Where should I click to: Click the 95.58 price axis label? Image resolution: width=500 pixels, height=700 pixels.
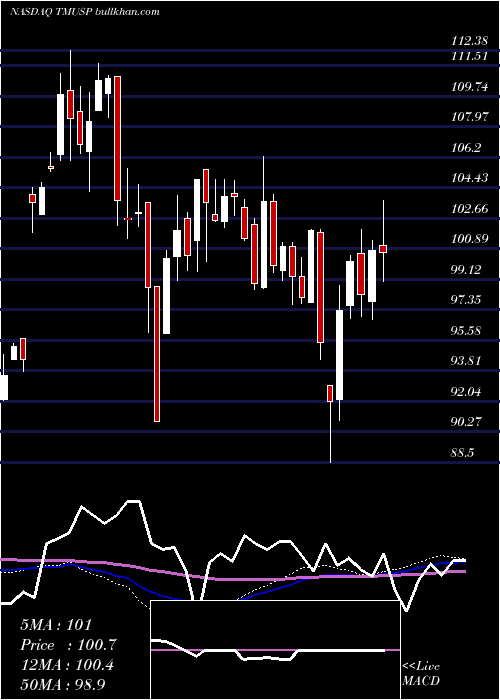coord(466,330)
